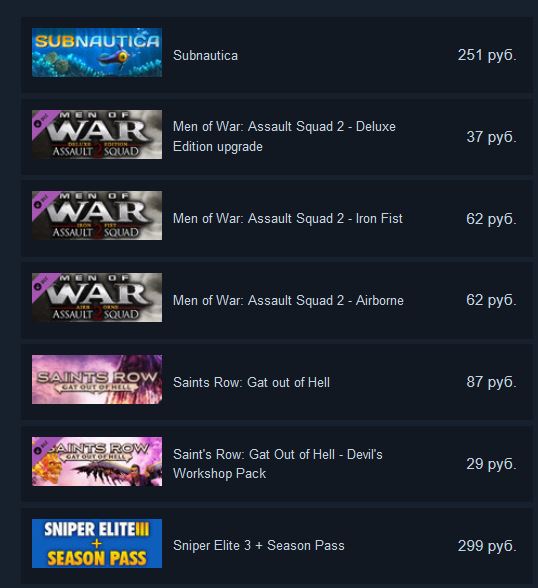Click the purple DLC badge on Iron Fist
Image resolution: width=538 pixels, height=588 pixels.
coord(41,201)
